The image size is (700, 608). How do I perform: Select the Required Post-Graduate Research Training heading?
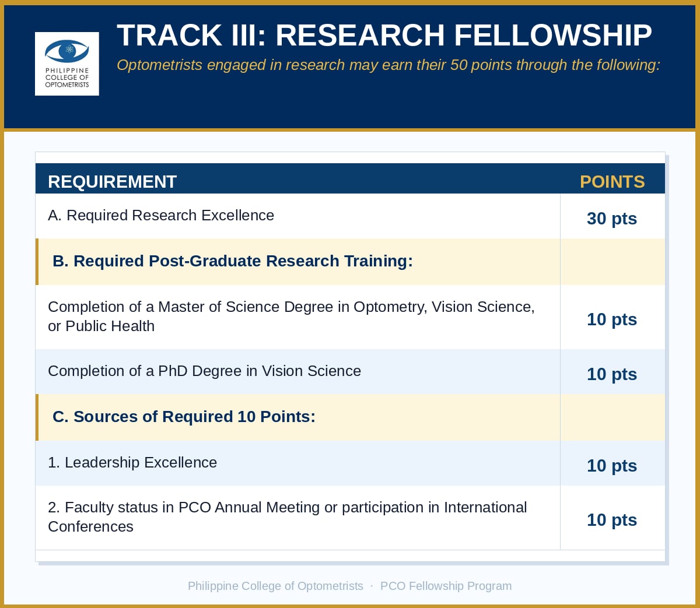click(233, 261)
